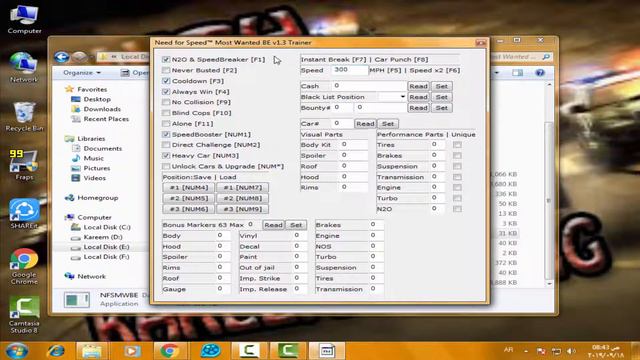Launch the Google Chrome desktop shortcut

pyautogui.click(x=24, y=267)
